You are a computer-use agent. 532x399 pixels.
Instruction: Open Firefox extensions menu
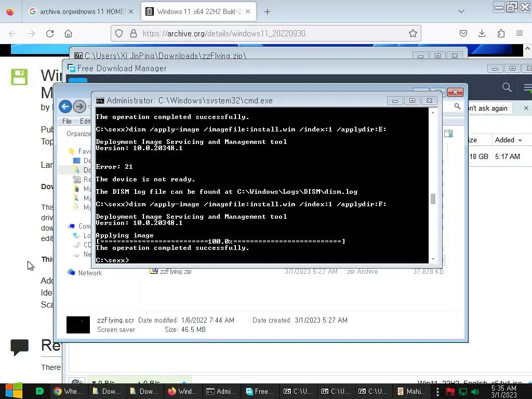click(x=501, y=33)
